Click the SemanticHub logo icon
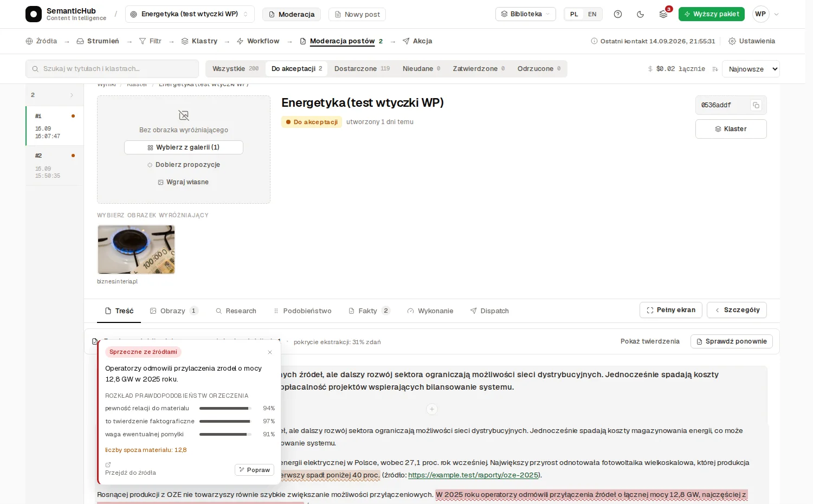This screenshot has height=504, width=813. coord(34,14)
